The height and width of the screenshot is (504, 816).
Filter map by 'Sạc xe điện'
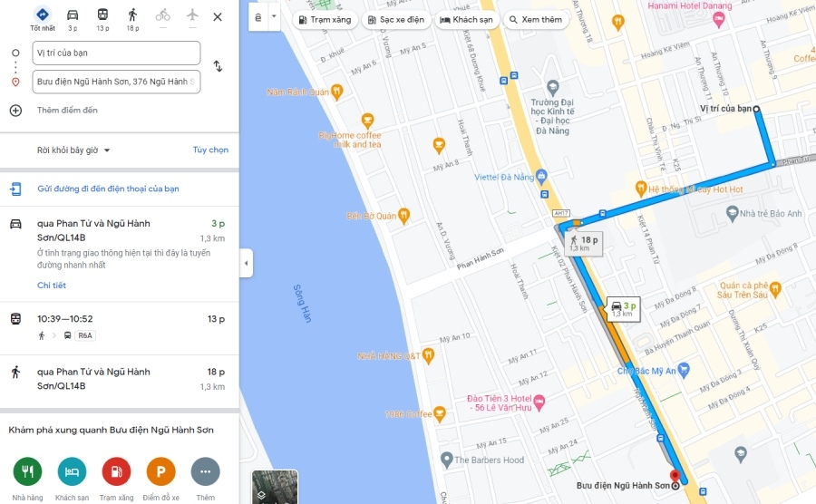396,20
